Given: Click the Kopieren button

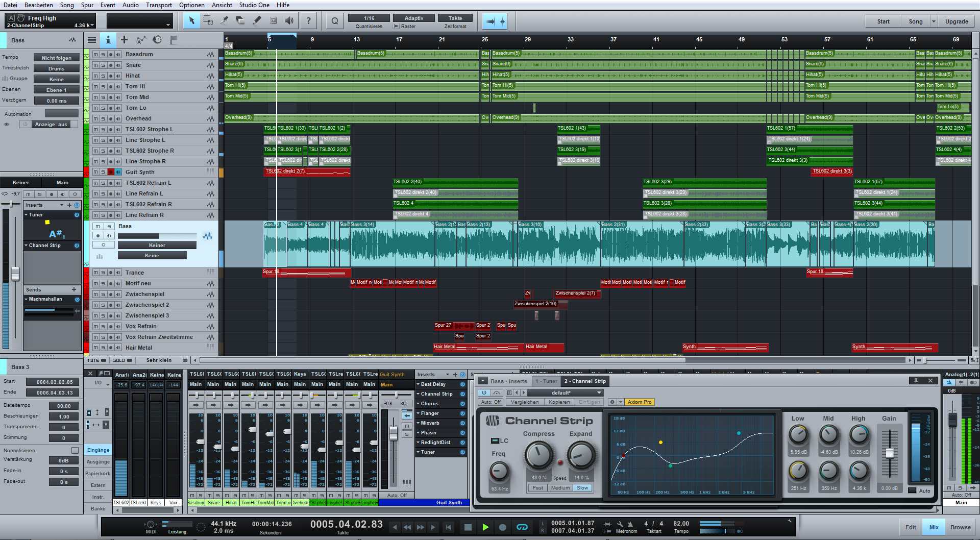Looking at the screenshot, I should 559,402.
